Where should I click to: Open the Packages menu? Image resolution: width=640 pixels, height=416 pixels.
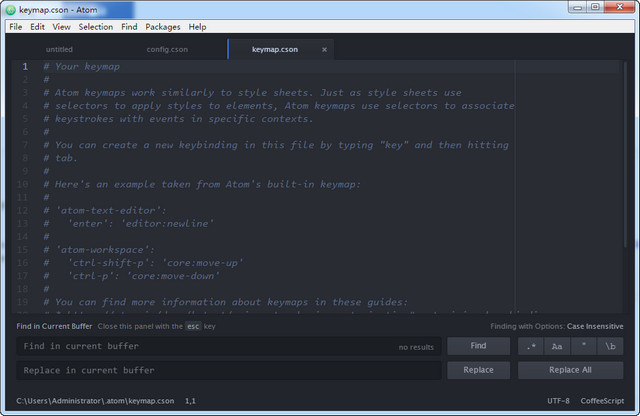point(162,27)
